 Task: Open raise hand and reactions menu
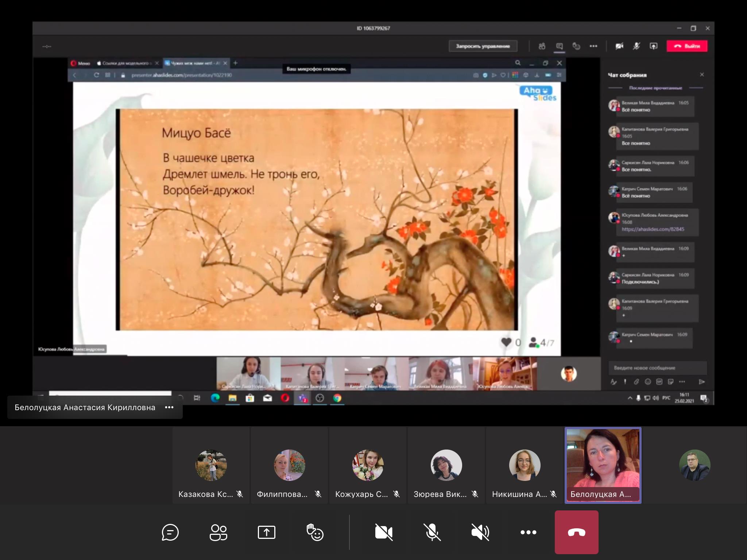315,532
